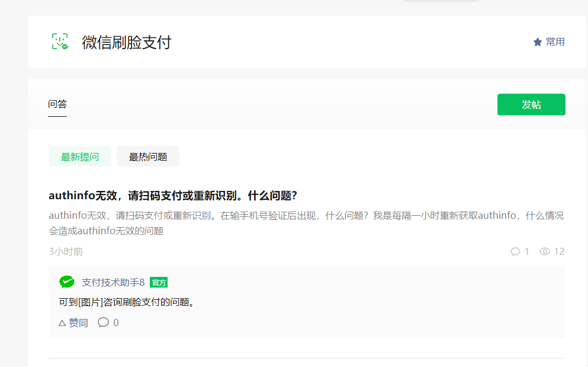Click the reply text 可到[图片]咨询刷脸支付的问题
This screenshot has height=367, width=588.
126,302
